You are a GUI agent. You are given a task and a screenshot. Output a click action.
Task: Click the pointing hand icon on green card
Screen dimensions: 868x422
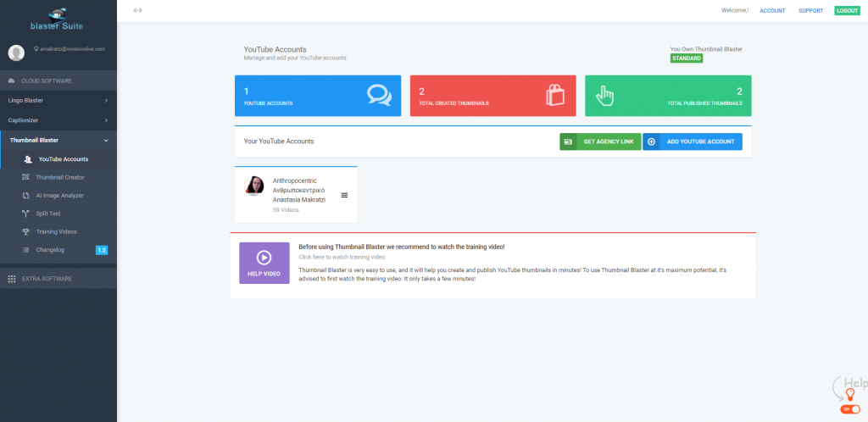coord(605,96)
